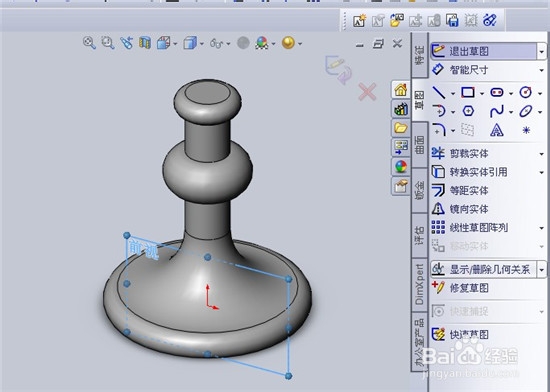This screenshot has width=550, height=392.
Task: Expand the Circle tool dropdown arrow
Action: click(x=540, y=94)
